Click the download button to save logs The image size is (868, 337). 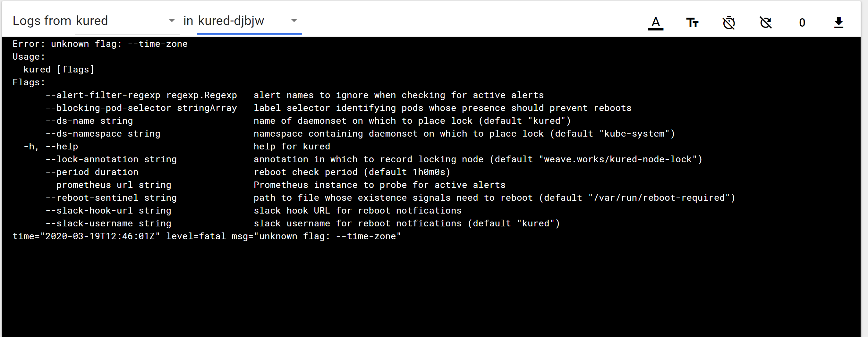coord(839,22)
